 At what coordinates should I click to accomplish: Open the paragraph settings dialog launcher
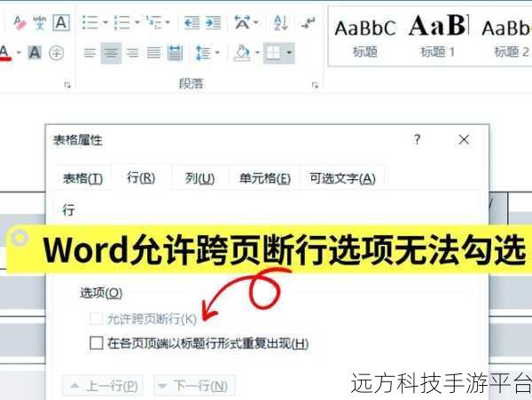tap(315, 85)
